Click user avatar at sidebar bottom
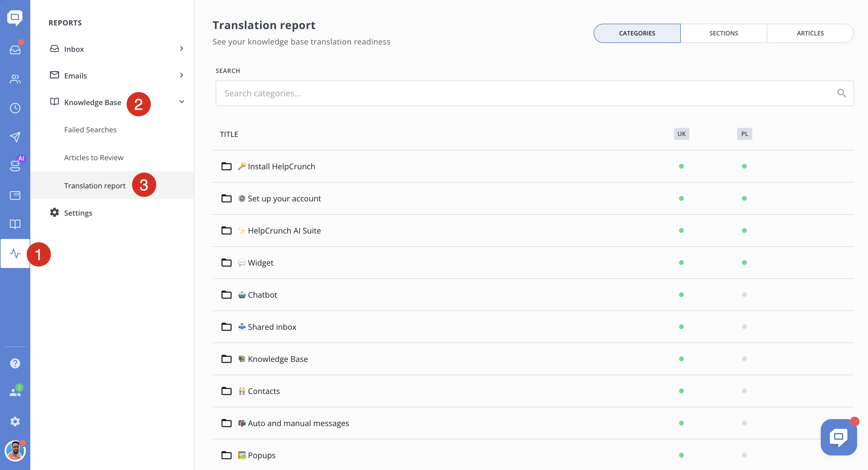Screen dimensions: 868x470 tap(15, 451)
